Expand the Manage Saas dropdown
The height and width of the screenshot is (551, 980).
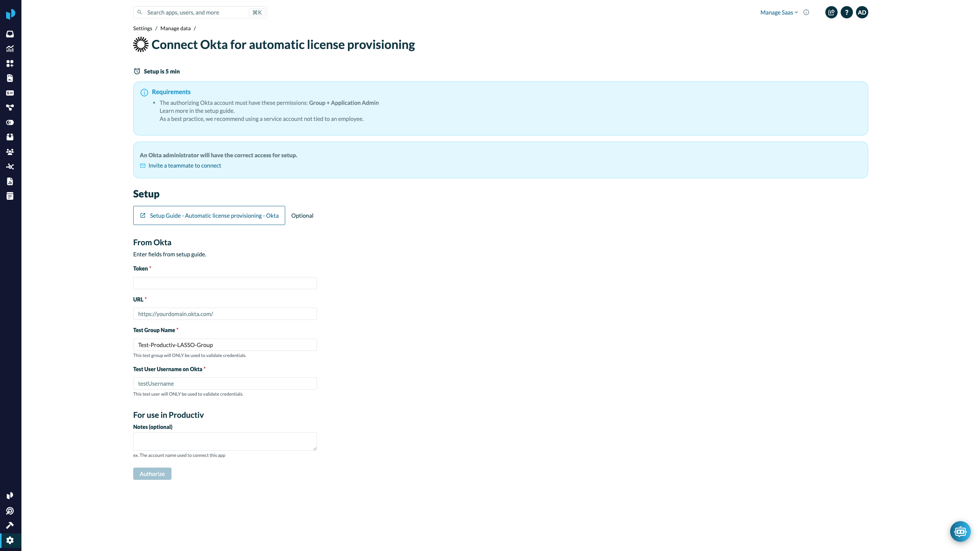[779, 12]
